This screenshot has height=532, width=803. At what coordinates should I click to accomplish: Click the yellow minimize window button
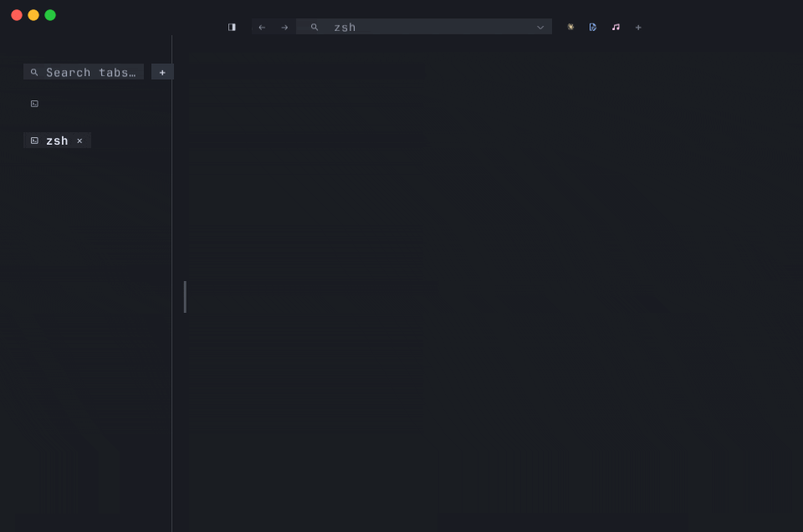[x=33, y=15]
